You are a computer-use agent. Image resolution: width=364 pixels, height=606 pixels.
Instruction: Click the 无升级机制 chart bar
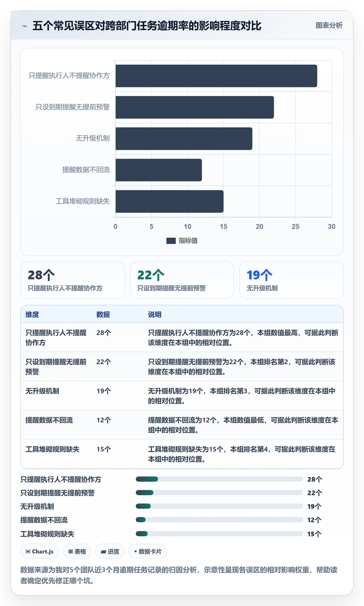[x=184, y=139]
